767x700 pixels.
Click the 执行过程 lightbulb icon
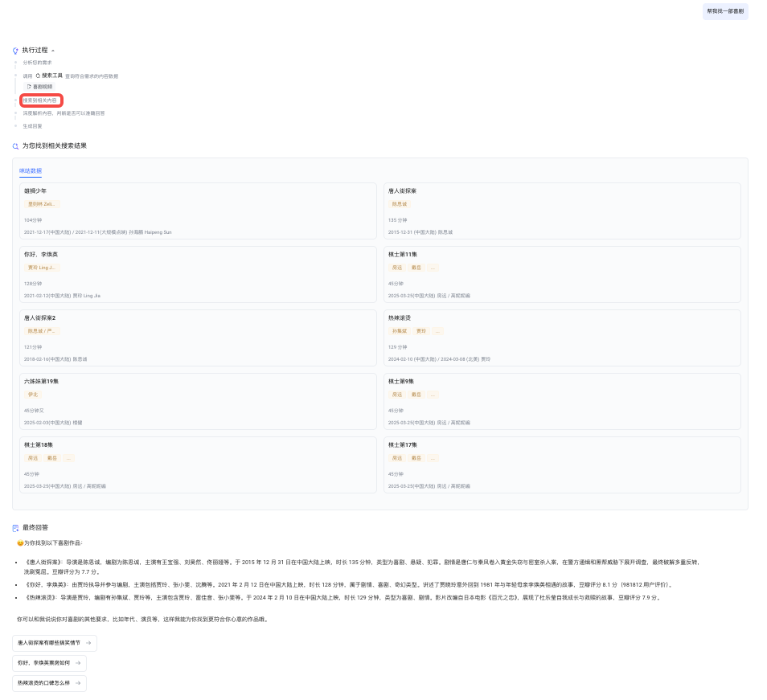point(15,51)
